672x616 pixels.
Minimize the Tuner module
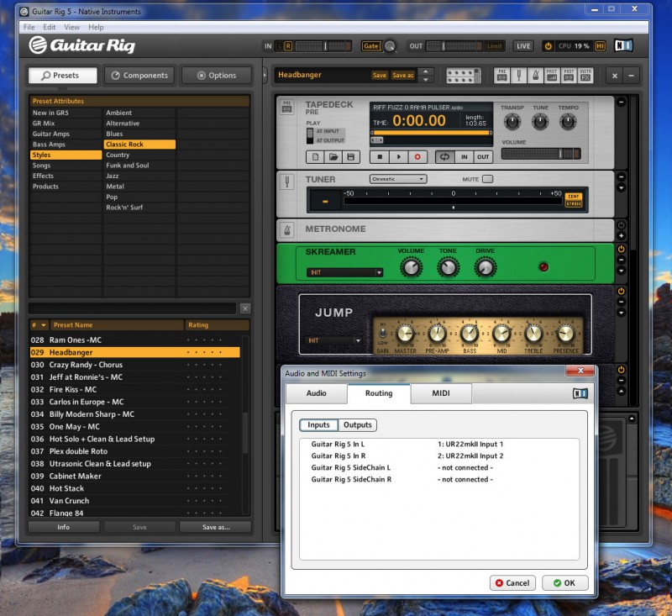pos(621,176)
